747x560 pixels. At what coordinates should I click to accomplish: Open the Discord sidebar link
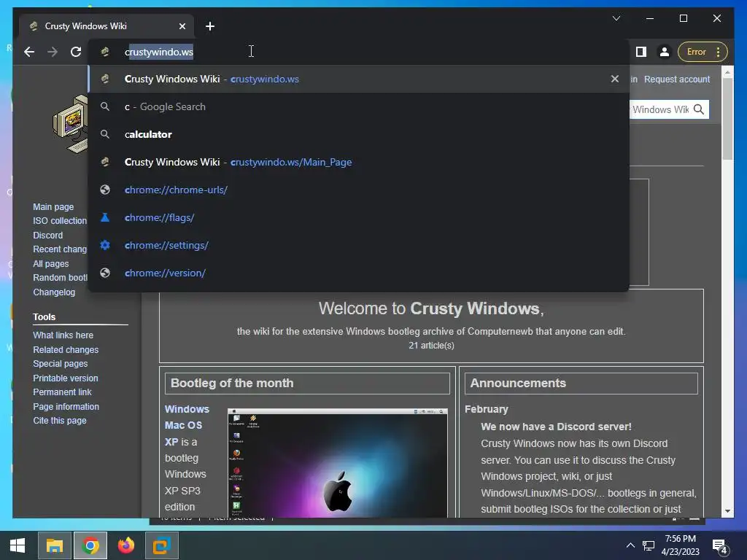pyautogui.click(x=47, y=236)
